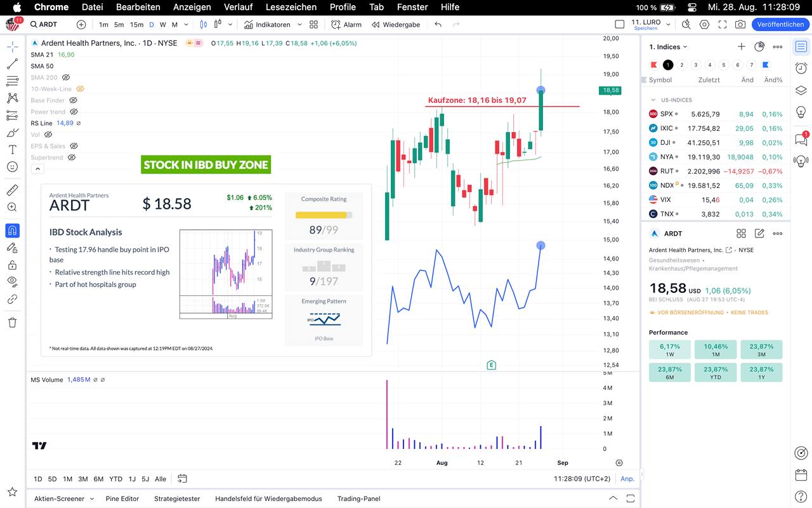Image resolution: width=812 pixels, height=508 pixels.
Task: Select the red flag color filter
Action: tap(654, 65)
